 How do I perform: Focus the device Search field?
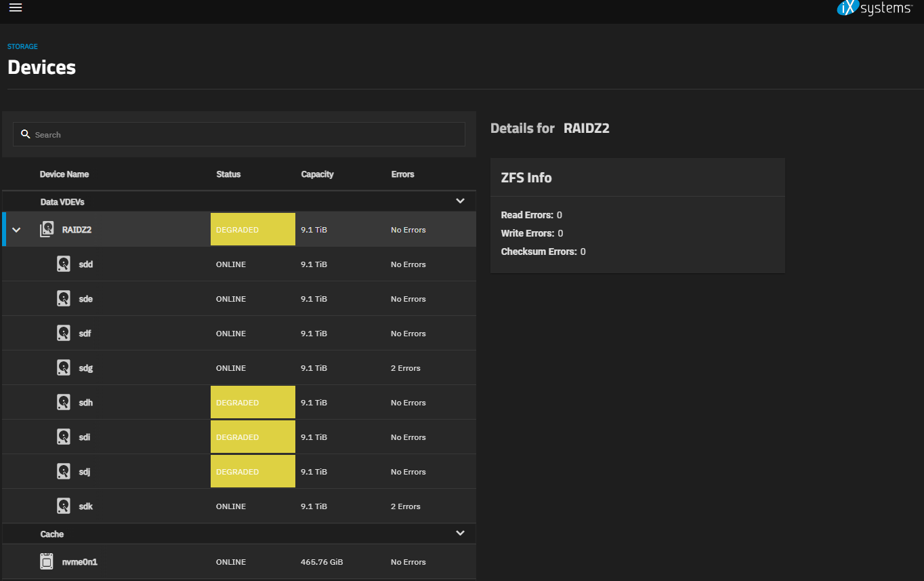click(239, 134)
